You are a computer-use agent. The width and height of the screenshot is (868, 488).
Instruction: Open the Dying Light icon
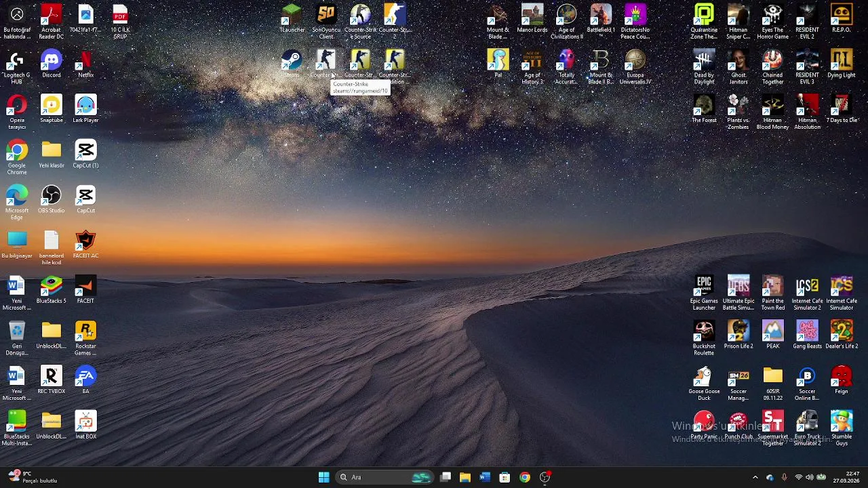842,64
